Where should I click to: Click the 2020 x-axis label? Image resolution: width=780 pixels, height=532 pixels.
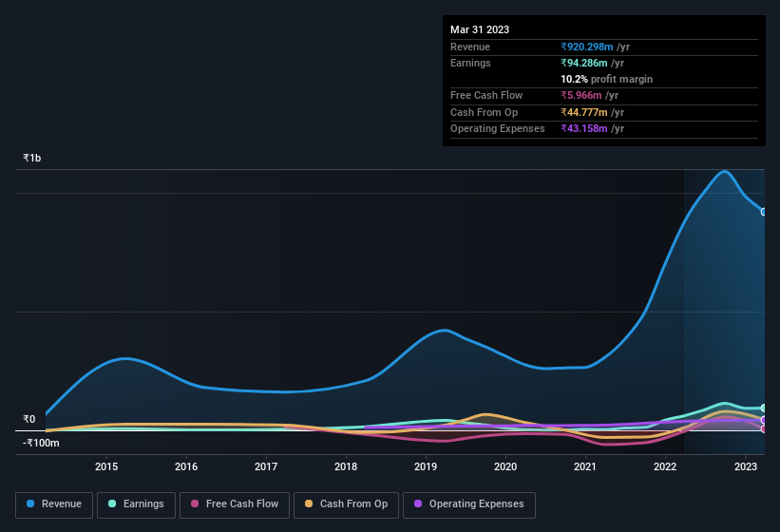point(505,466)
